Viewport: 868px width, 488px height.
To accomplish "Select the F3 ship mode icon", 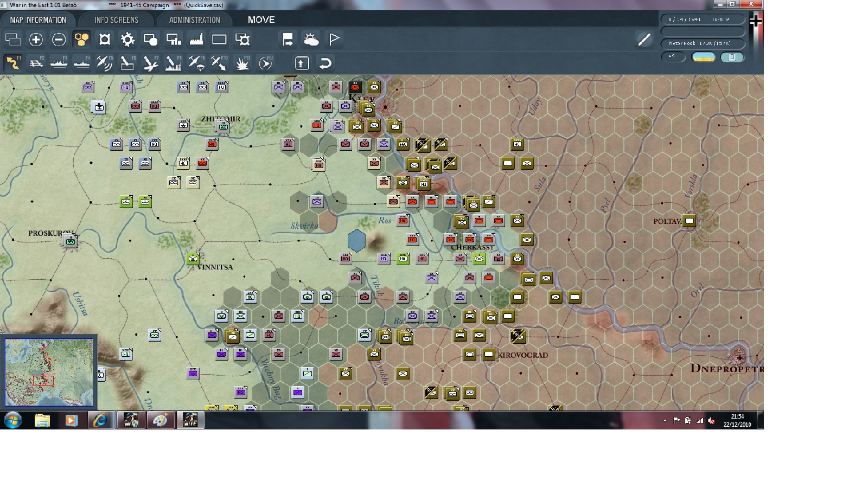I will pyautogui.click(x=59, y=63).
